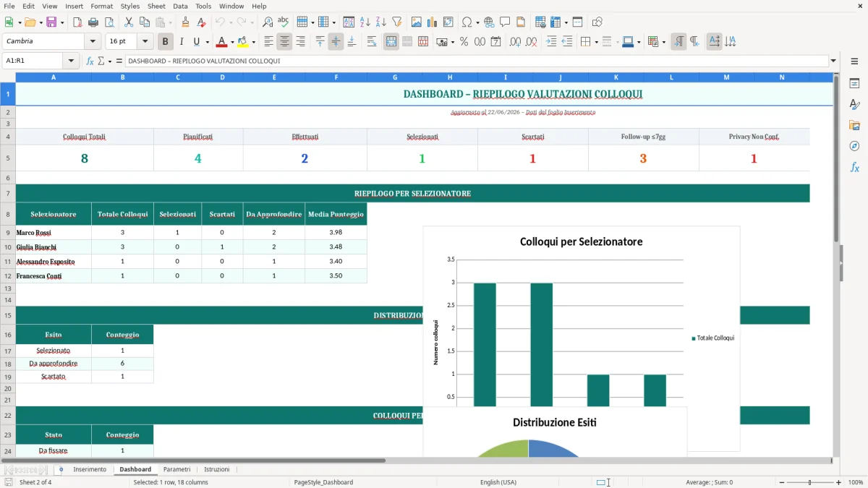Export directly as PDF
This screenshot has width=868, height=488.
point(77,22)
